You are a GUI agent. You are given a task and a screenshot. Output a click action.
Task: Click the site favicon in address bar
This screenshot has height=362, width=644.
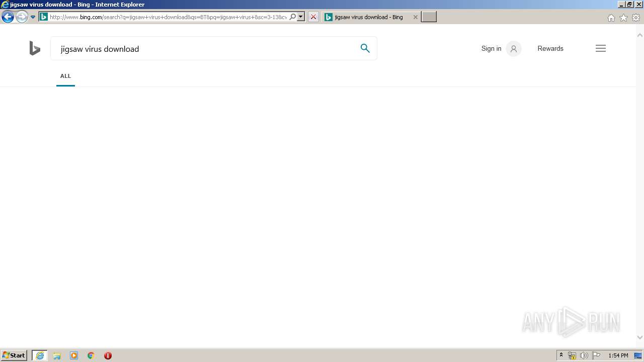[44, 17]
